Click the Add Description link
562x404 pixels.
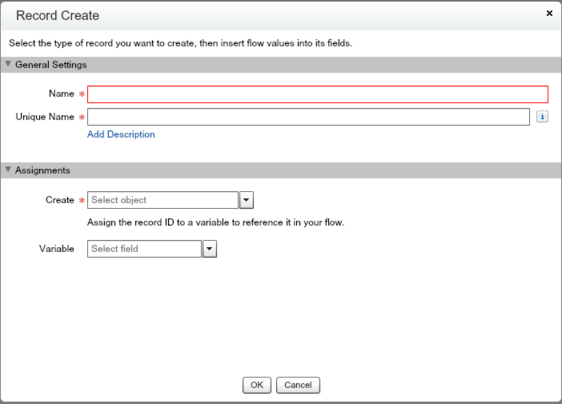(x=121, y=134)
